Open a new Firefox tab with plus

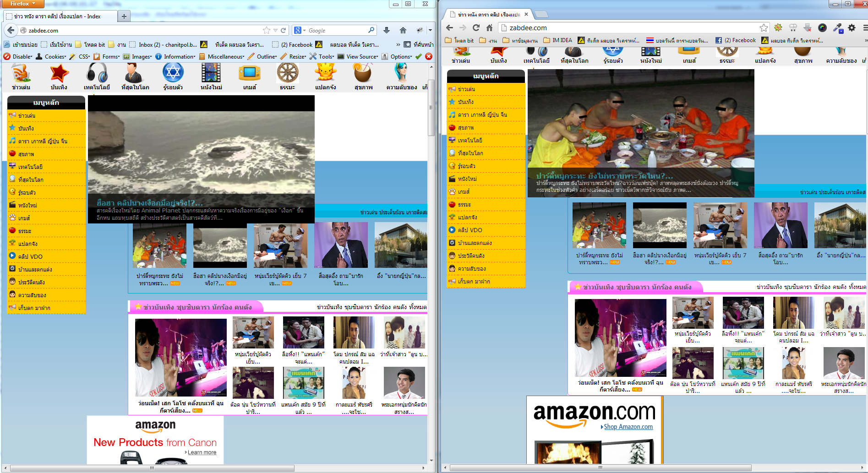124,16
